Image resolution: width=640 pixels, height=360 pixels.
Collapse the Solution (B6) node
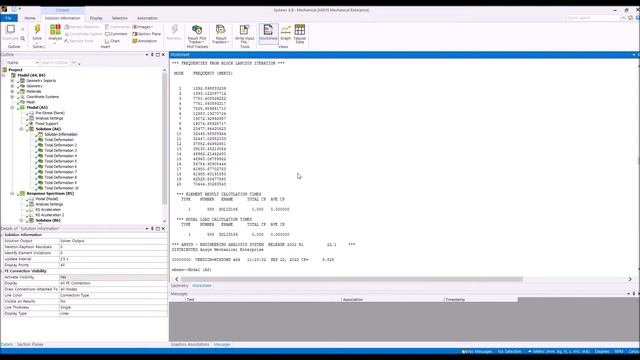pyautogui.click(x=21, y=220)
